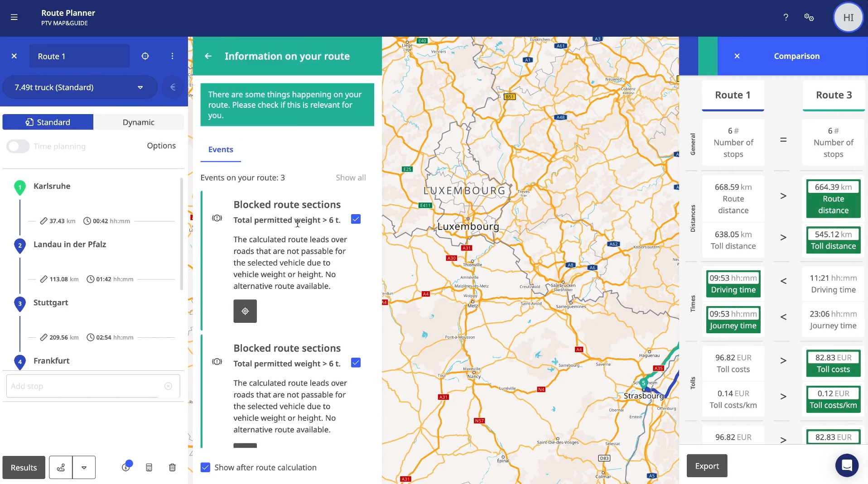Delete the route using the trash icon
This screenshot has height=484, width=868.
[x=172, y=467]
